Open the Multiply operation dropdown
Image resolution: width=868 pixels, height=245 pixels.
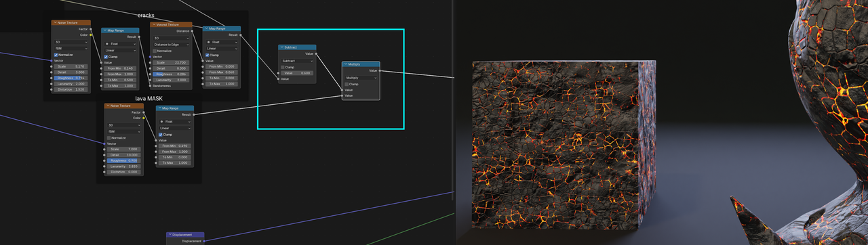pyautogui.click(x=361, y=78)
